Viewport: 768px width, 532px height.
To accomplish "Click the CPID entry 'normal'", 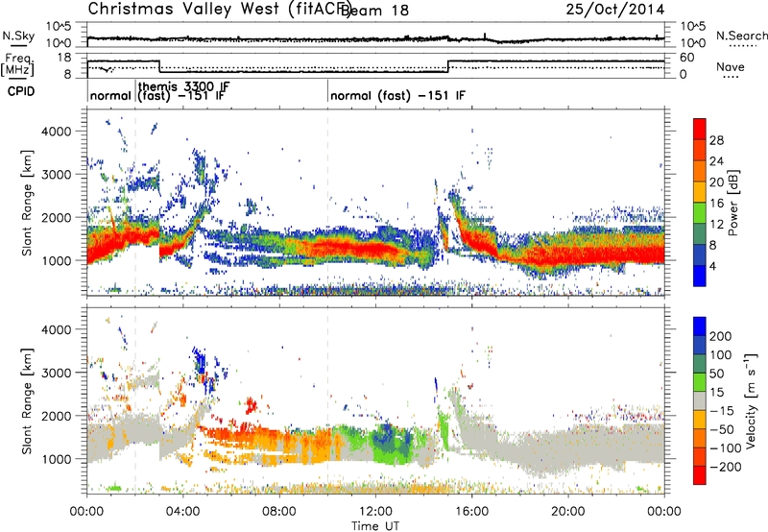I will coord(110,95).
